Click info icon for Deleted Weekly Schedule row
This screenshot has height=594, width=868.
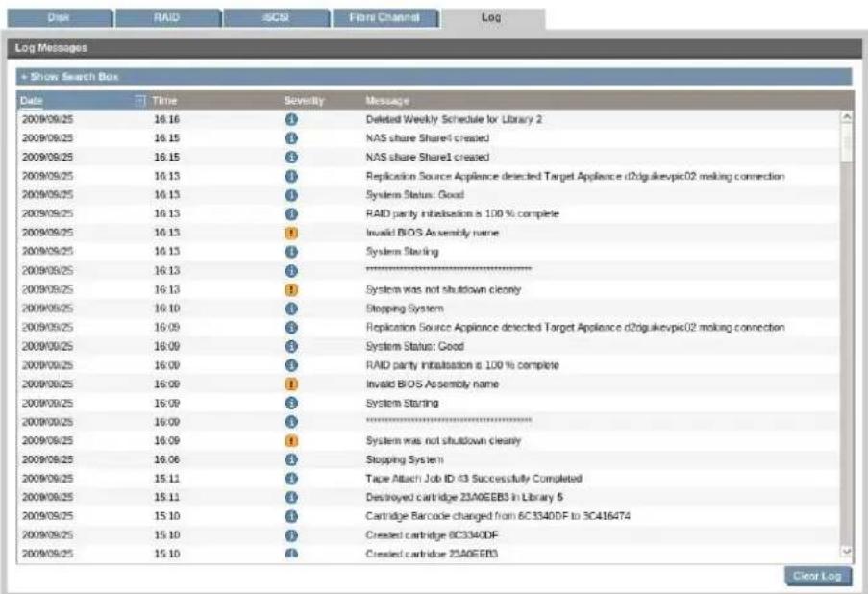[x=291, y=119]
